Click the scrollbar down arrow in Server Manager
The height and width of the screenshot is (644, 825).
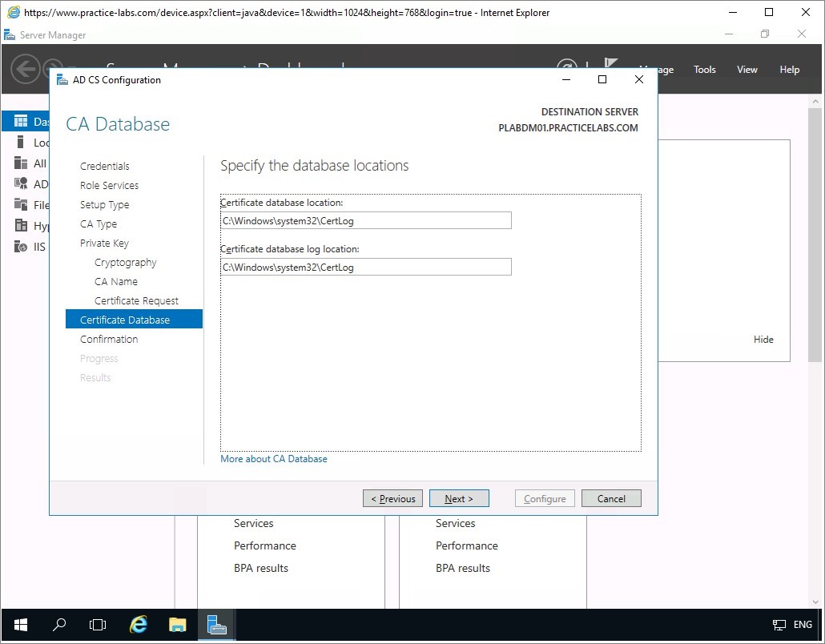[x=815, y=602]
